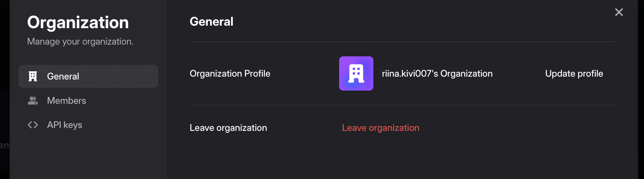Switch to the Members tab
The height and width of the screenshot is (179, 644).
pyautogui.click(x=67, y=101)
